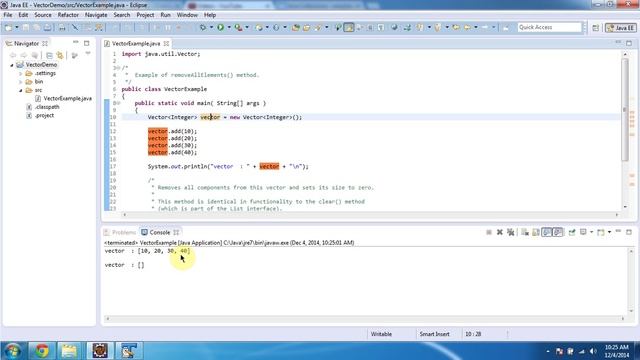Click the editor vertical scrollbar

point(625,110)
